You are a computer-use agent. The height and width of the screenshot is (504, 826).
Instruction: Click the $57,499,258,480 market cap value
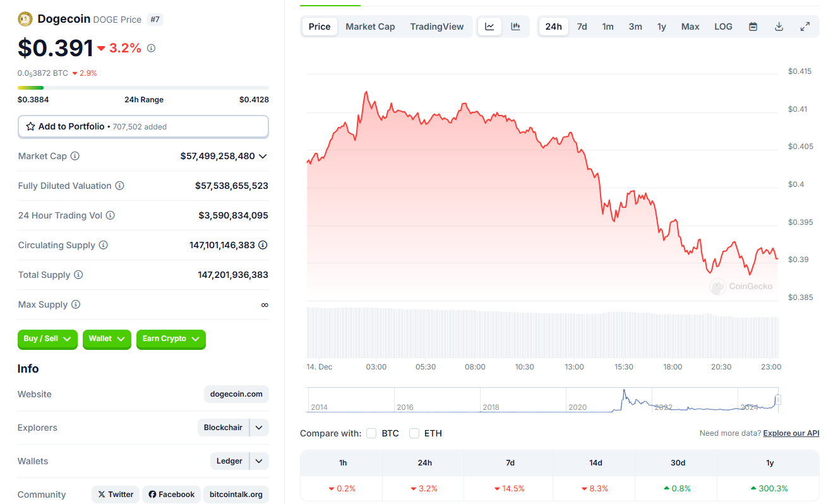[x=218, y=156]
